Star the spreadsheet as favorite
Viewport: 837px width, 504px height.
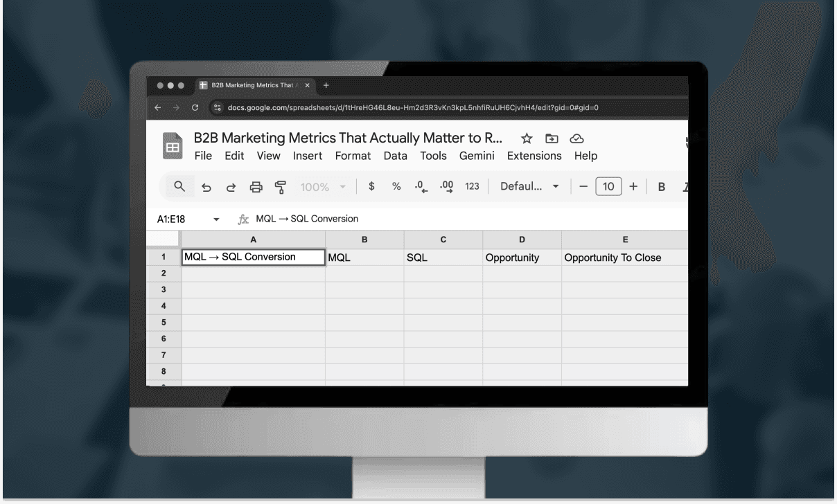tap(526, 139)
